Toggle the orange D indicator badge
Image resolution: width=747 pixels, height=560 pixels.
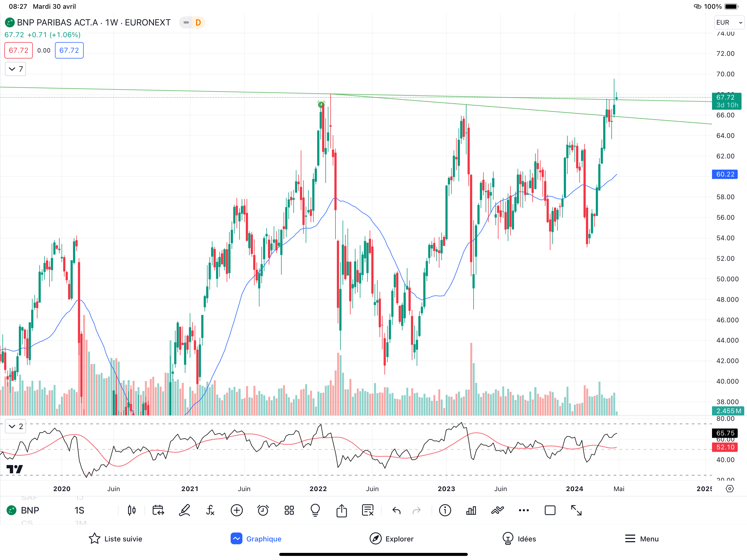pos(198,23)
